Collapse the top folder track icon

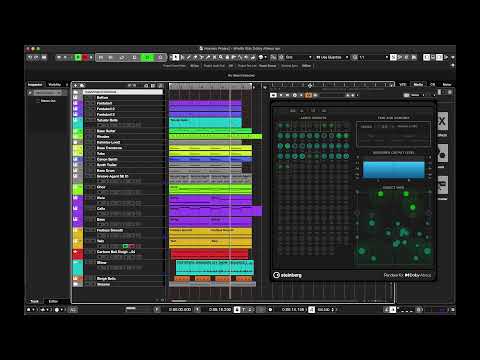pyautogui.click(x=76, y=92)
